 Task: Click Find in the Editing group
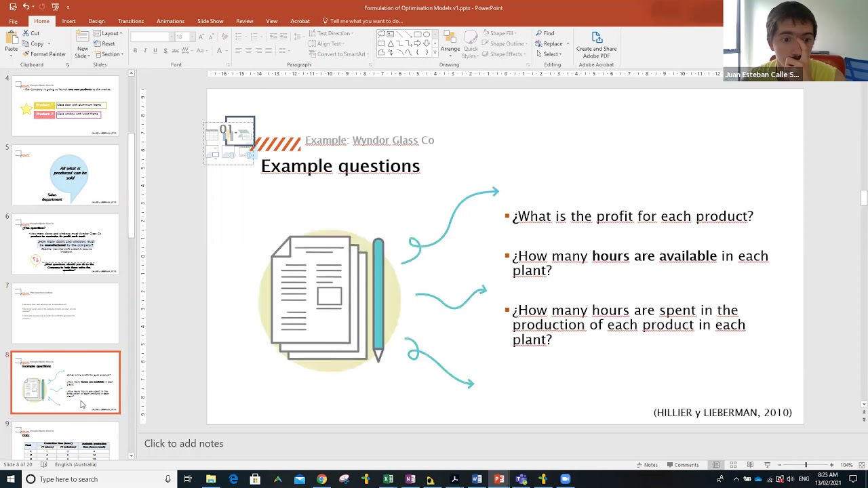pyautogui.click(x=545, y=33)
